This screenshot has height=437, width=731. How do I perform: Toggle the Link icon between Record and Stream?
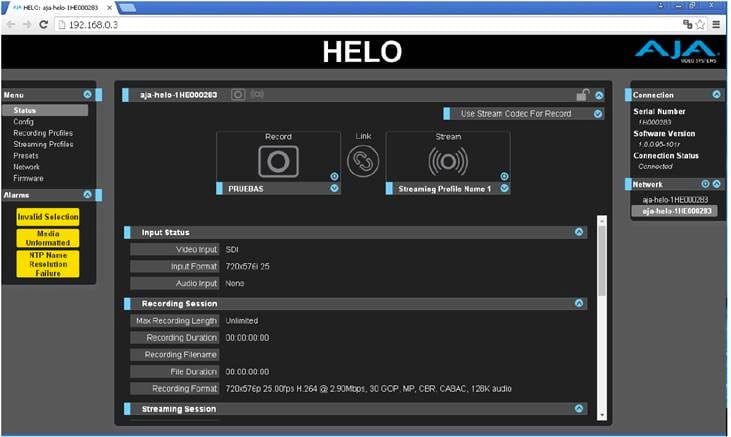363,161
